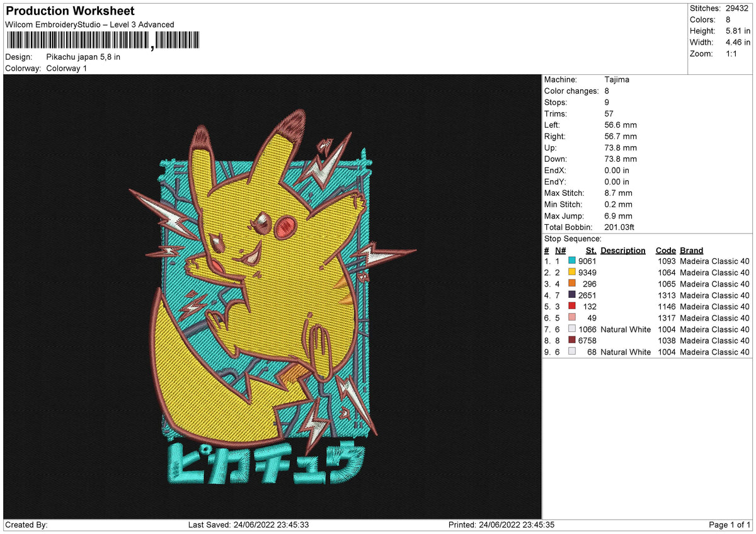Click the St. column header in Stop Sequence
This screenshot has width=756, height=534.
point(590,250)
